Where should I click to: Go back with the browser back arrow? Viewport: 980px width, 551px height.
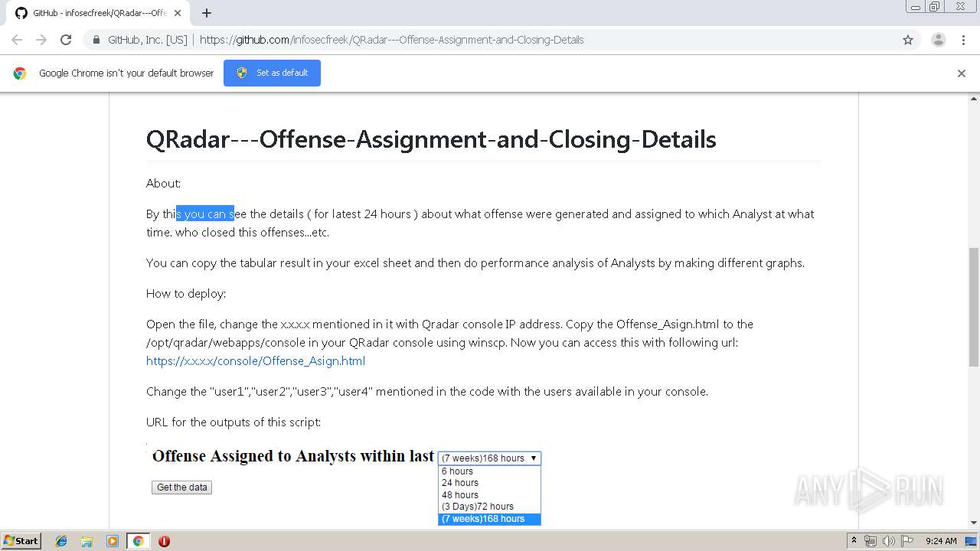(x=17, y=40)
